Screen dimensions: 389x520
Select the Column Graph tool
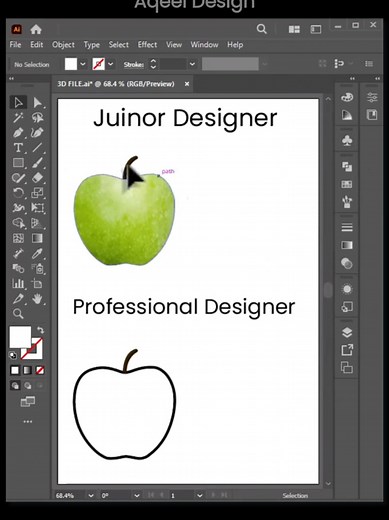pos(18,283)
